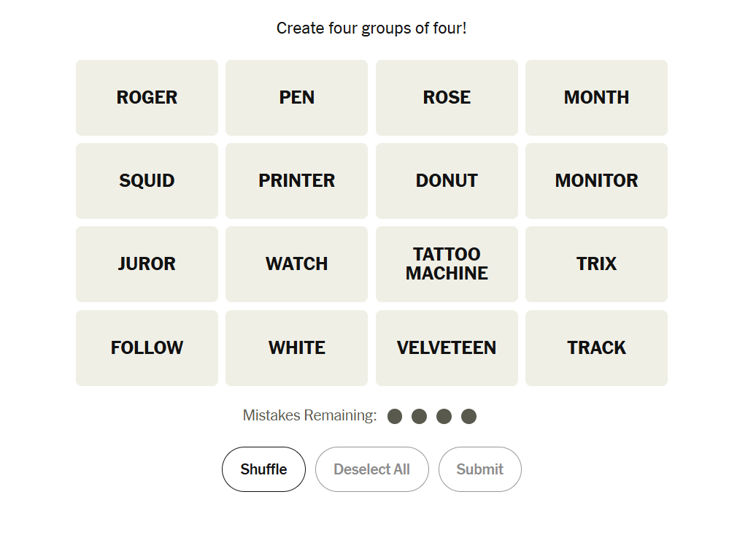Select the JUROR tile
The width and height of the screenshot is (756, 535).
coord(147,264)
